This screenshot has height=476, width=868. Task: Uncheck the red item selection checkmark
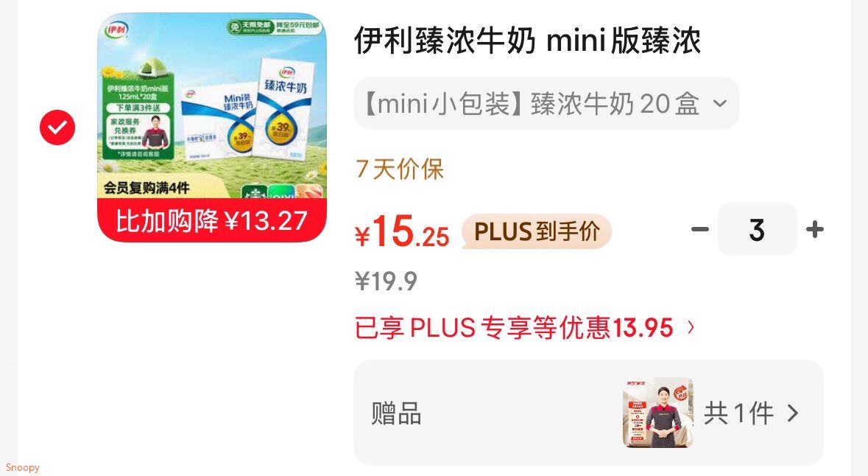[x=57, y=127]
